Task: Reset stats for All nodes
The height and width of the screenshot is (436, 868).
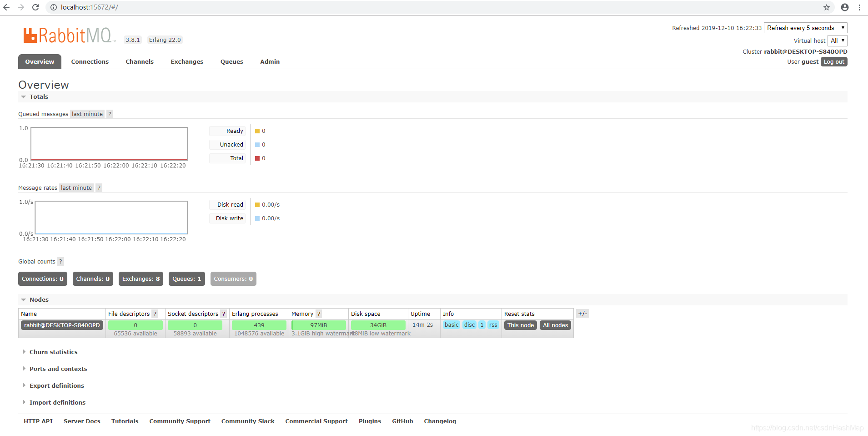Action: coord(555,325)
